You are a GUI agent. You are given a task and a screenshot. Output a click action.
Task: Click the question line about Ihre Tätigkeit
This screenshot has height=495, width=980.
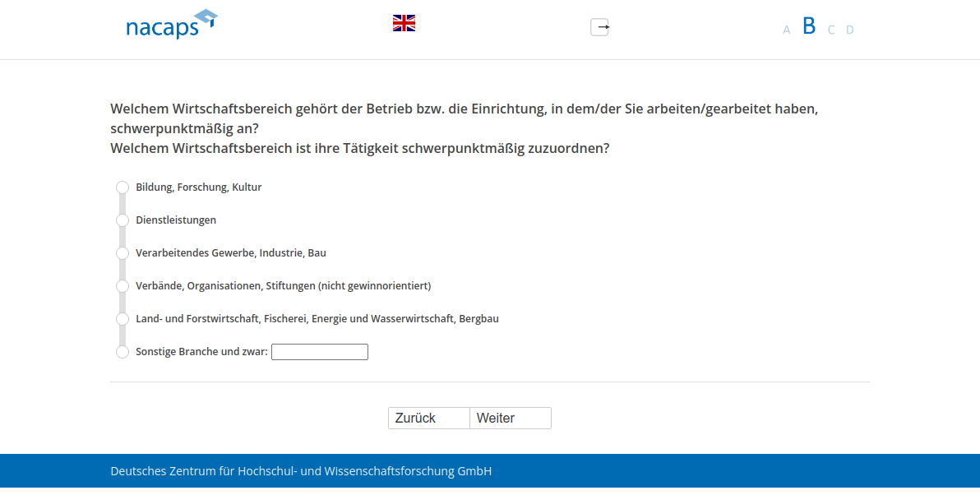359,149
